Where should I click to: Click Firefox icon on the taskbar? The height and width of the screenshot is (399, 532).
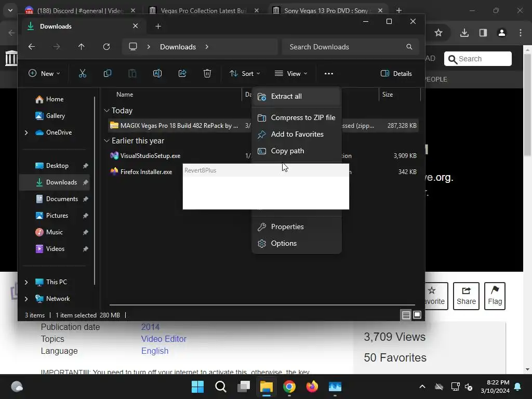pyautogui.click(x=312, y=387)
